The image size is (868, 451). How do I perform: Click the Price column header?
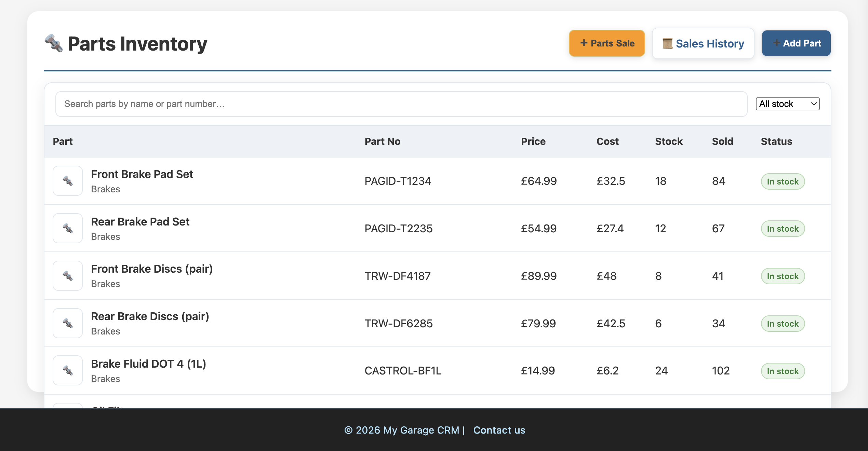(533, 141)
